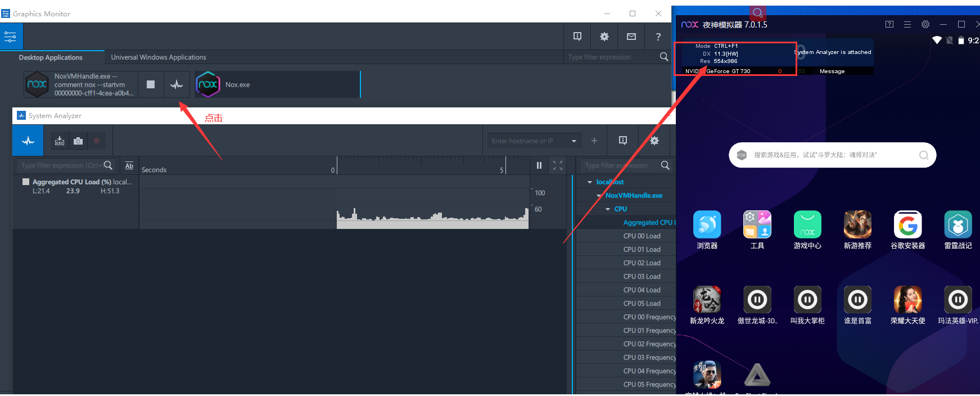Select the NoxVMHandle.exe application entry
Screen dimensions: 980x396
[80, 84]
